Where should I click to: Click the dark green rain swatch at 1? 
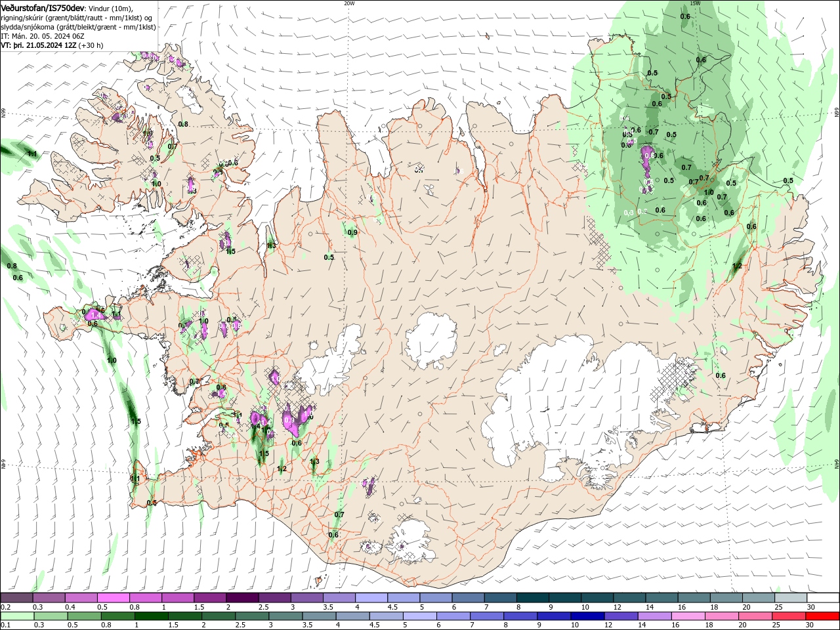pos(151,616)
